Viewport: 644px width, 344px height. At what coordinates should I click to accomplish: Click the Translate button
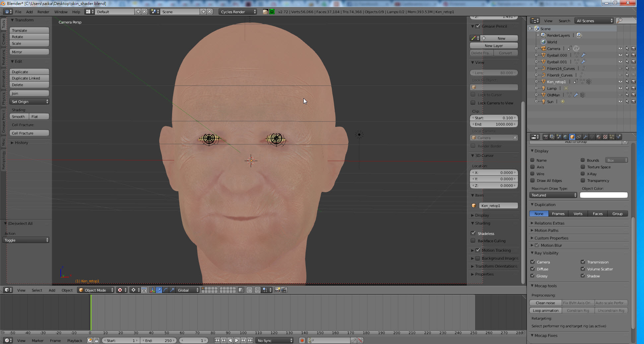click(x=29, y=30)
